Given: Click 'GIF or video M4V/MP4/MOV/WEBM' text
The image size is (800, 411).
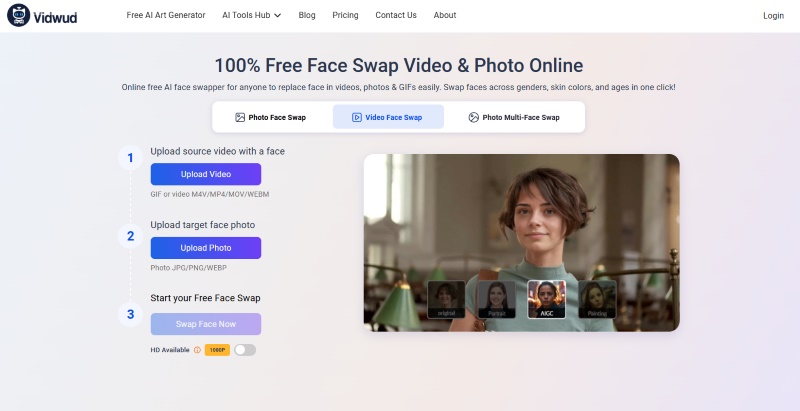Looking at the screenshot, I should tap(210, 194).
